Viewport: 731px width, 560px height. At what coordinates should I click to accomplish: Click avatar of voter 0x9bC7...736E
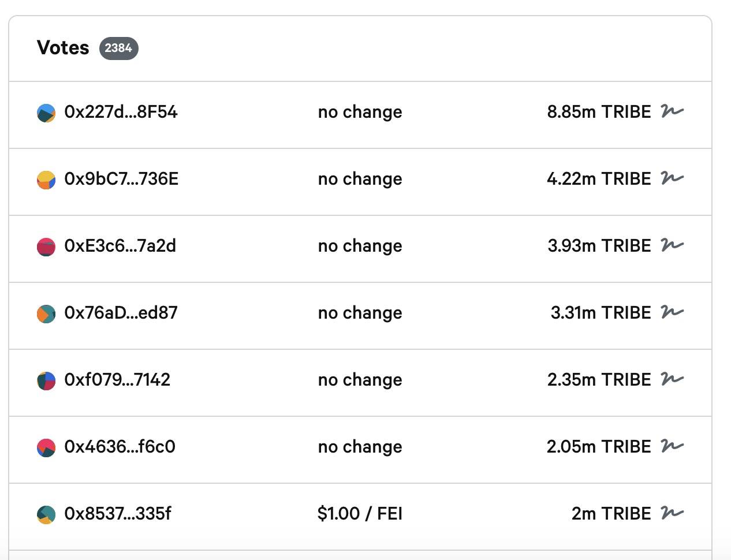[46, 180]
